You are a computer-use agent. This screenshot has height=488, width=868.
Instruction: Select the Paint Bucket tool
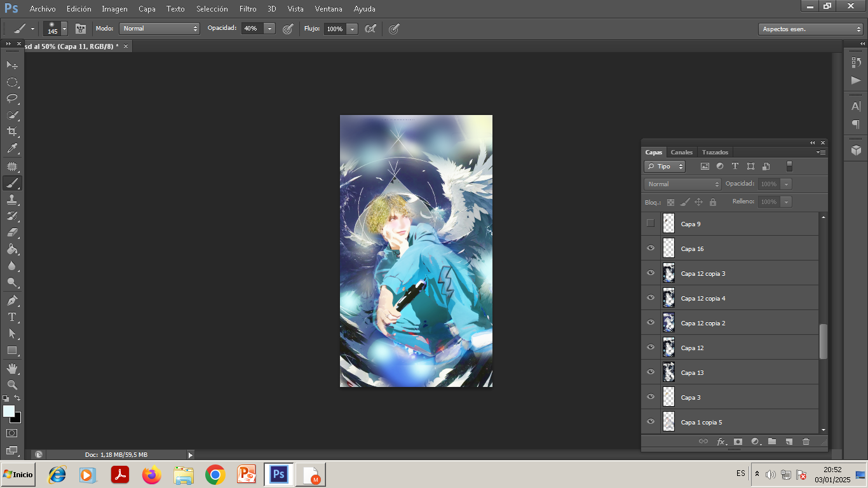click(12, 249)
